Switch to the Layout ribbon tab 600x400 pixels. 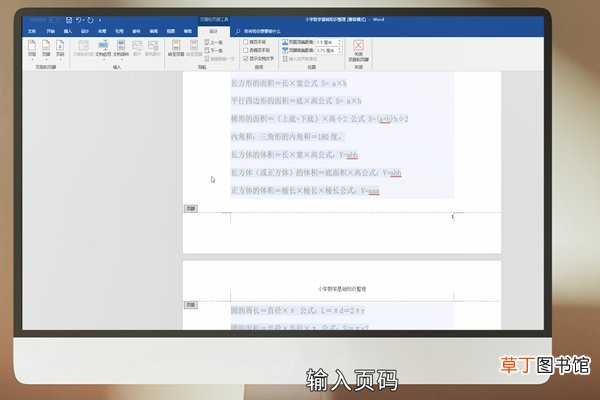[x=102, y=31]
